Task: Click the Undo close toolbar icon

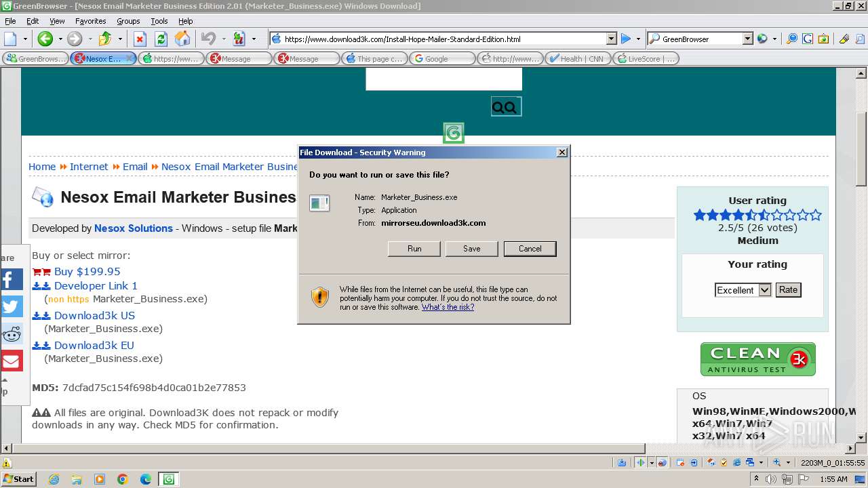Action: [x=208, y=39]
